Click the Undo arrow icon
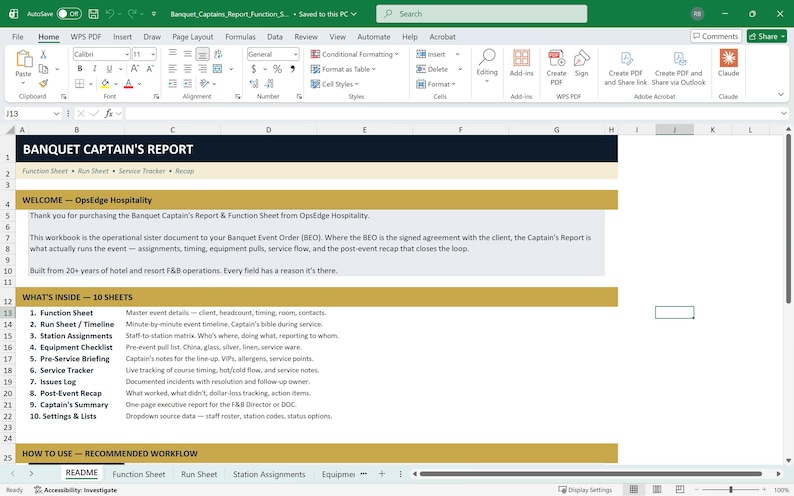The width and height of the screenshot is (794, 496). click(x=109, y=14)
